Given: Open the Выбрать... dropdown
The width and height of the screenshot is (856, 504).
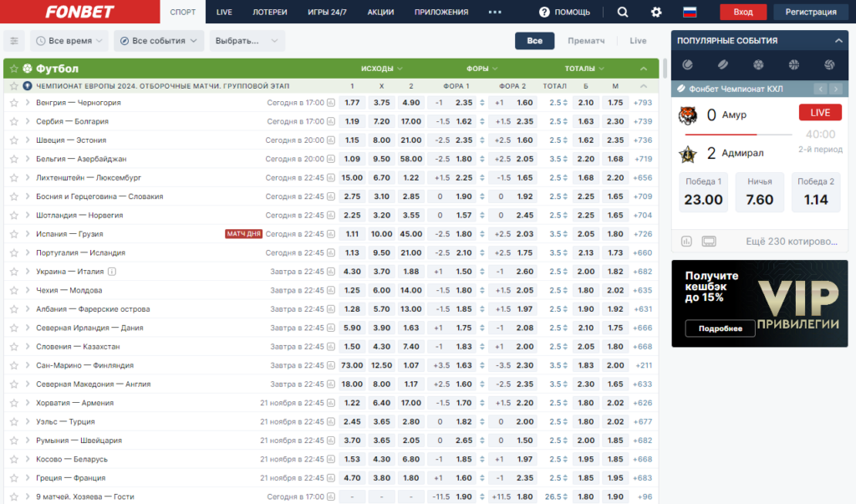Looking at the screenshot, I should point(247,41).
